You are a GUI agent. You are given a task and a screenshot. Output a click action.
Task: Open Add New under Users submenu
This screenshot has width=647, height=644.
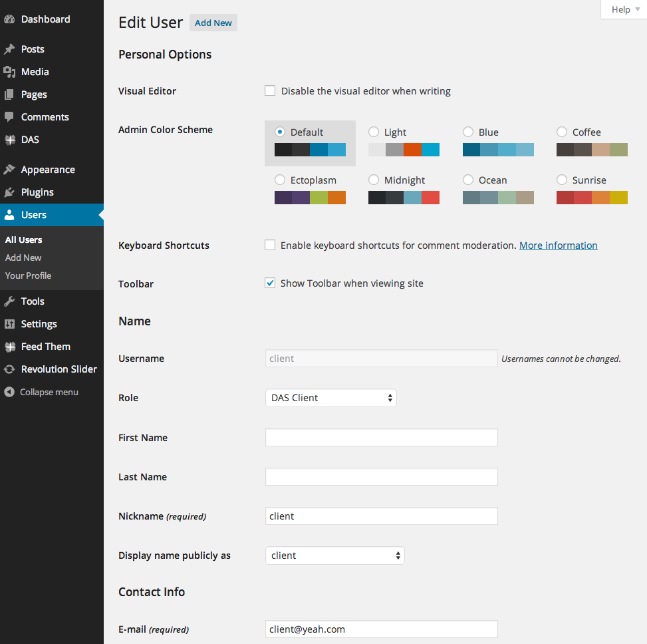(x=23, y=257)
